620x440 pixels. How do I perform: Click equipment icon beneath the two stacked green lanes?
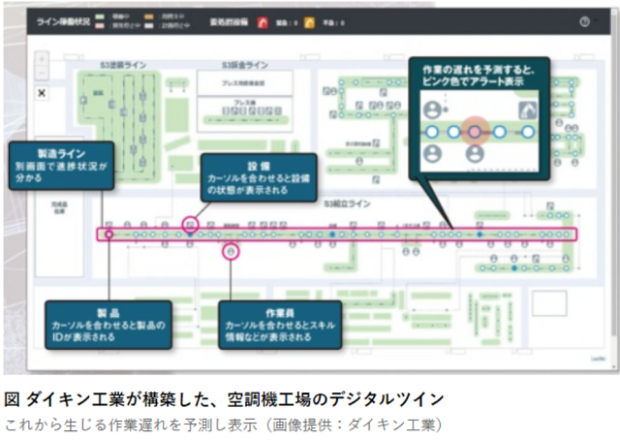[x=376, y=180]
